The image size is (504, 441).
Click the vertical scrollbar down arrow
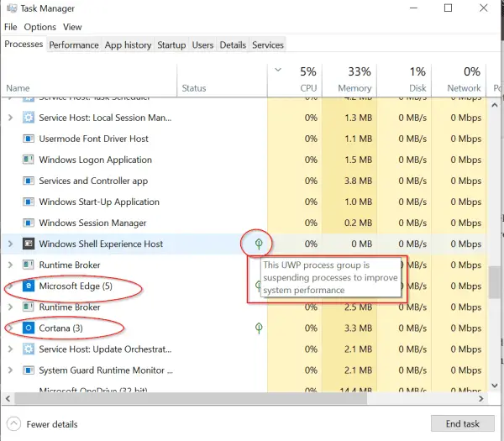click(495, 386)
